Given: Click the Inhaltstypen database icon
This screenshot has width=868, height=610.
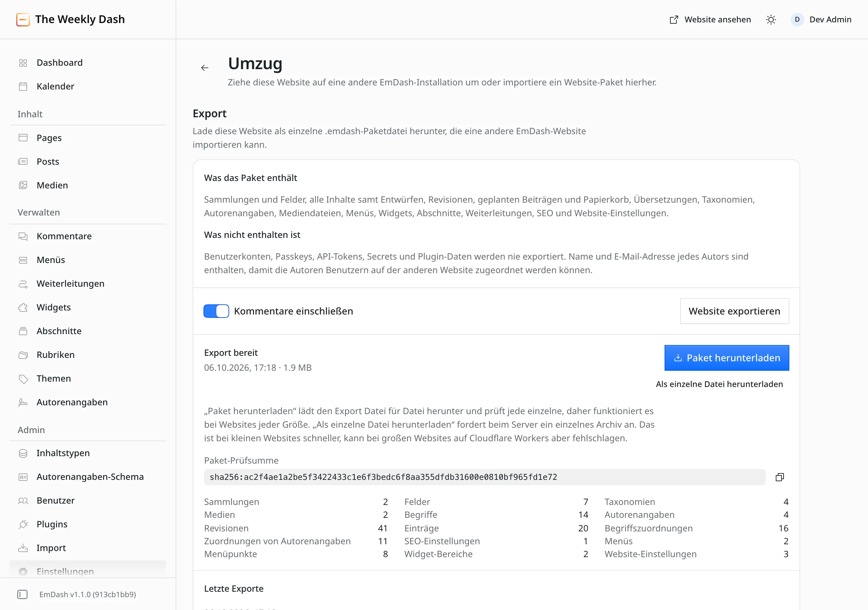Looking at the screenshot, I should (x=23, y=453).
